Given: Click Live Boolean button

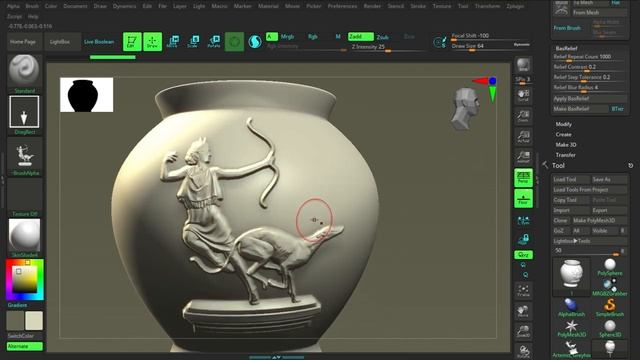Looking at the screenshot, I should (99, 42).
